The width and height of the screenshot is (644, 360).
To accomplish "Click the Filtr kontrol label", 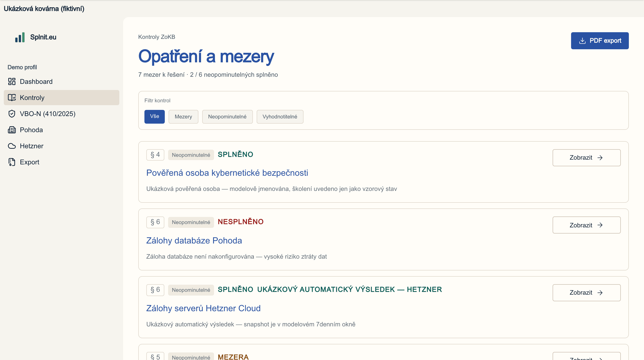I will point(157,100).
